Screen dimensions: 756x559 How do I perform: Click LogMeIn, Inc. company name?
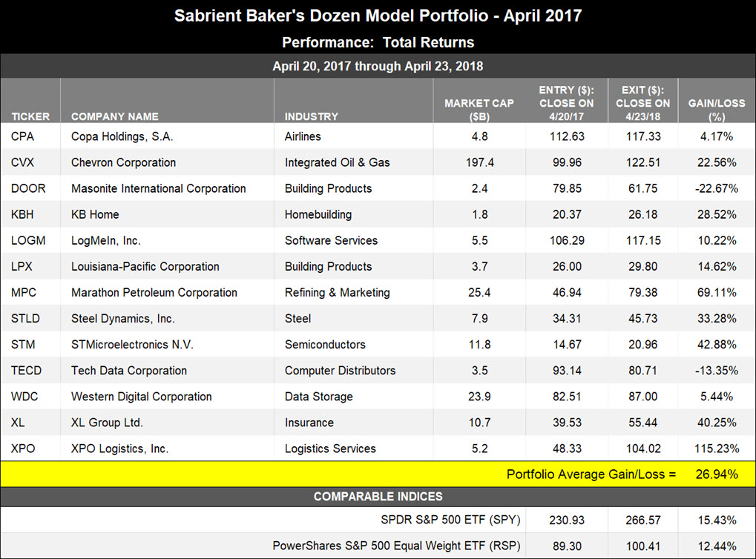pos(106,241)
